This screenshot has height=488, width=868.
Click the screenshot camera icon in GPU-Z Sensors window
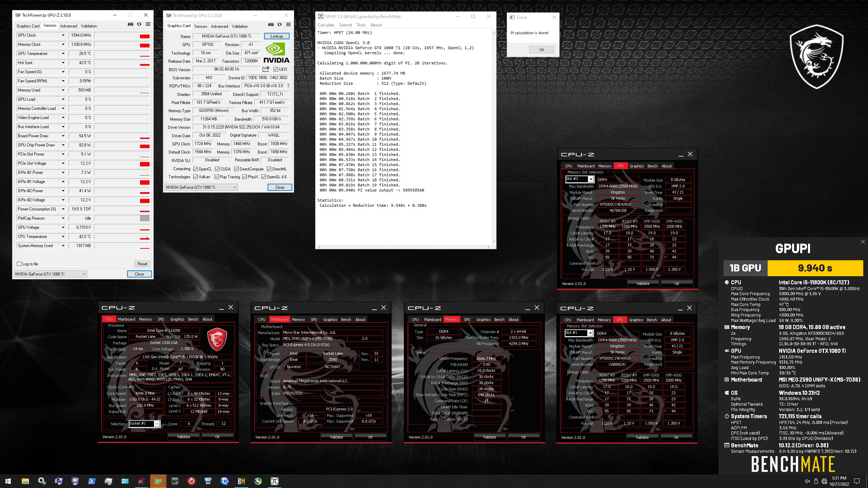(x=131, y=24)
